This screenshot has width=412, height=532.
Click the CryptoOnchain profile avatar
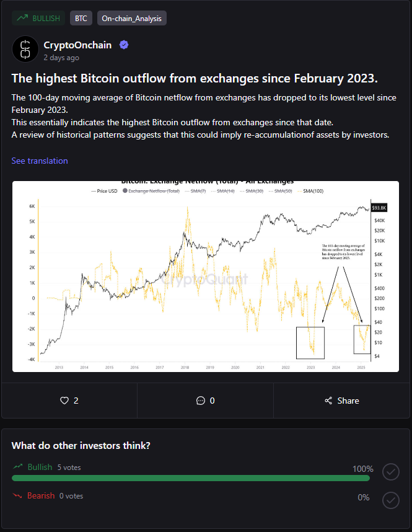point(25,49)
